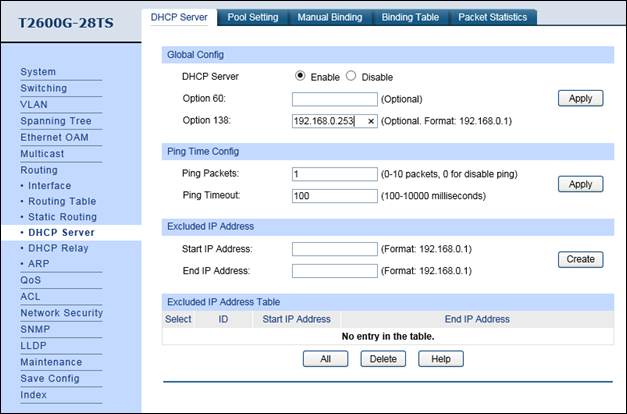Click the T2600G-28TS device title
627x414 pixels.
[66, 23]
